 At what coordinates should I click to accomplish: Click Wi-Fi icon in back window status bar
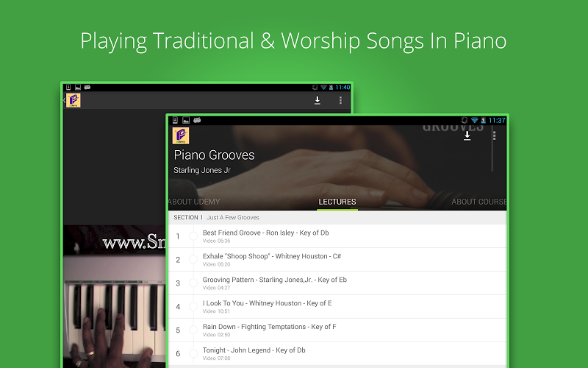[x=323, y=87]
